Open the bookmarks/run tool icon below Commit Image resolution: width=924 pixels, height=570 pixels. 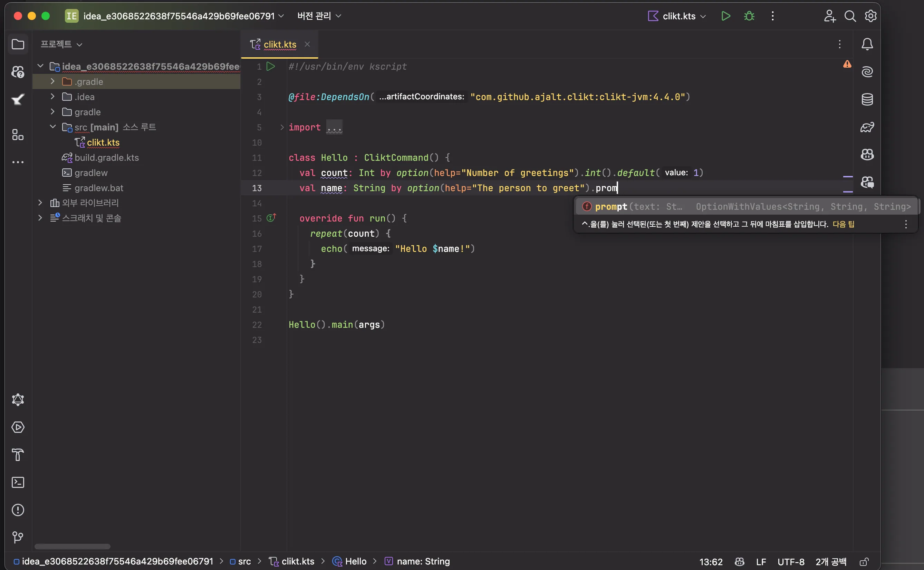click(x=18, y=99)
